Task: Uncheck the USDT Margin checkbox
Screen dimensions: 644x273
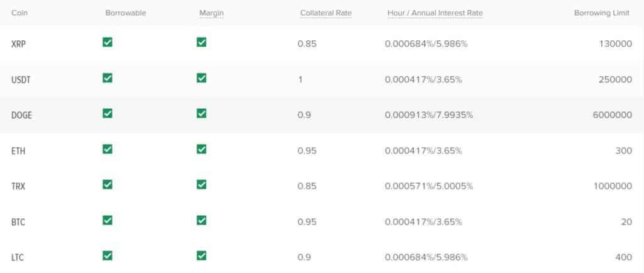Action: (201, 78)
